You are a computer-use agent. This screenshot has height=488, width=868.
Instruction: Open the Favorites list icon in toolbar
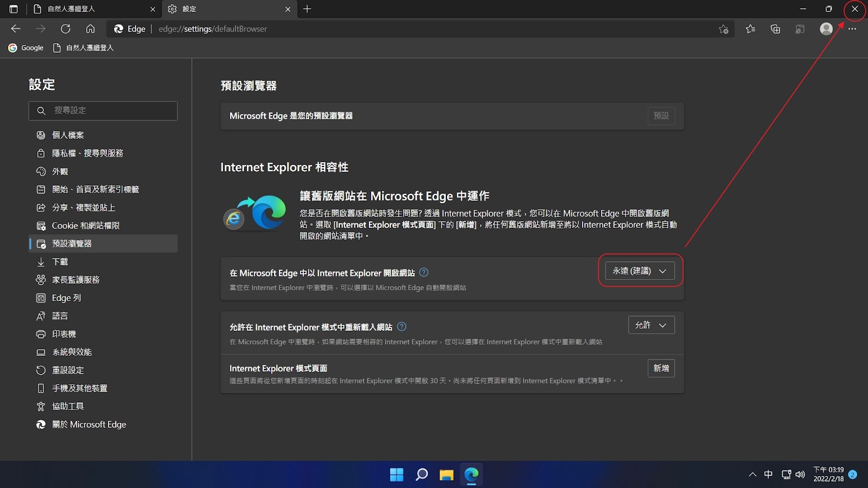[750, 29]
